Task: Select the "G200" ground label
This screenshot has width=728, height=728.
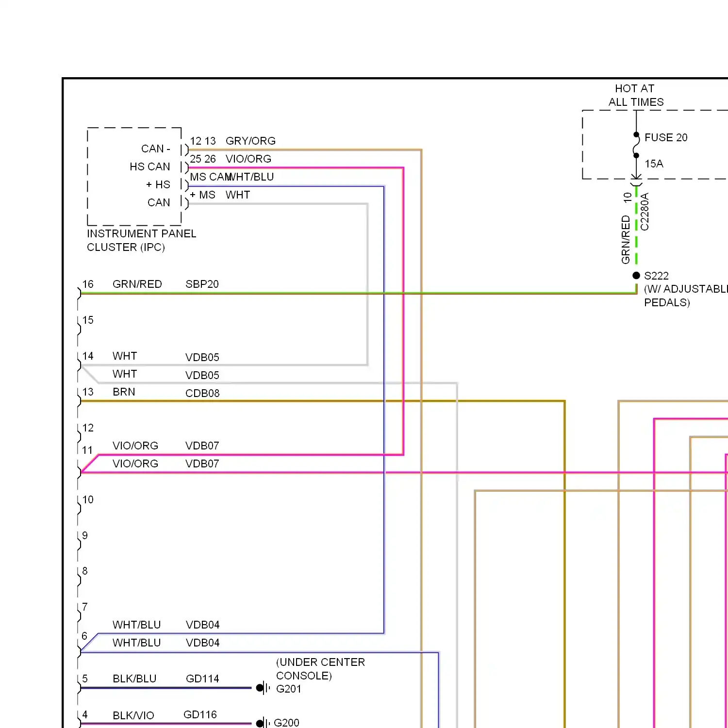Action: click(x=287, y=723)
